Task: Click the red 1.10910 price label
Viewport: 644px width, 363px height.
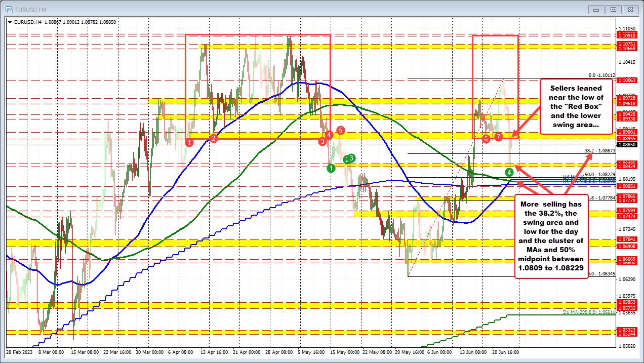Action: click(x=628, y=35)
